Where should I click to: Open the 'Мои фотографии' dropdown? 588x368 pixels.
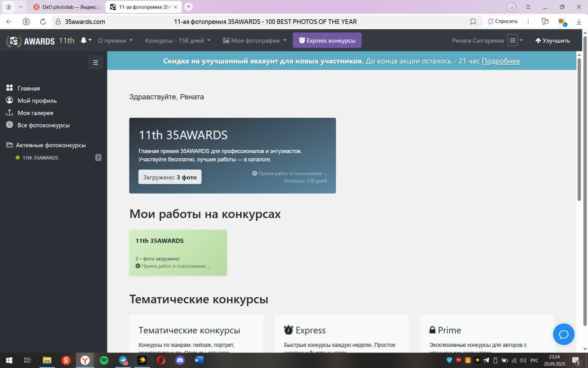[254, 40]
